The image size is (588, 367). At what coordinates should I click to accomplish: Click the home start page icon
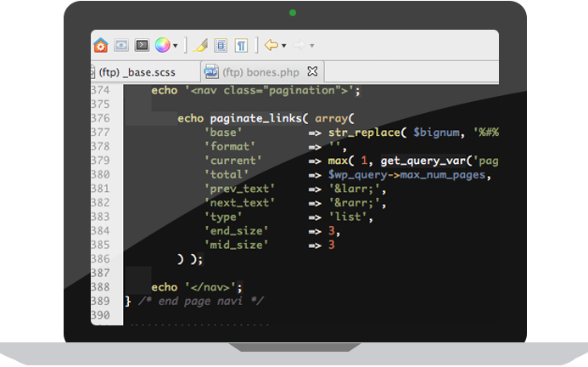(100, 46)
